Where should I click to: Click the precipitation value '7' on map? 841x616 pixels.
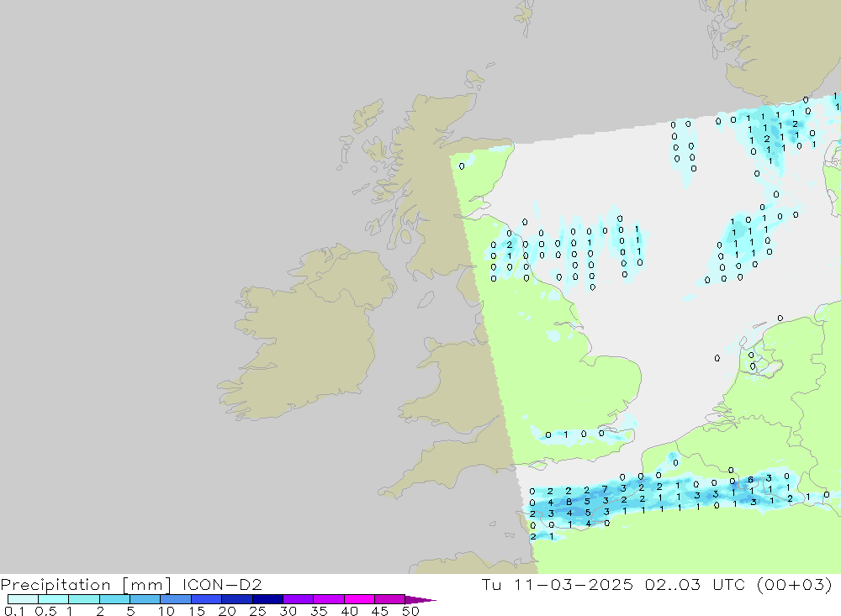[605, 489]
